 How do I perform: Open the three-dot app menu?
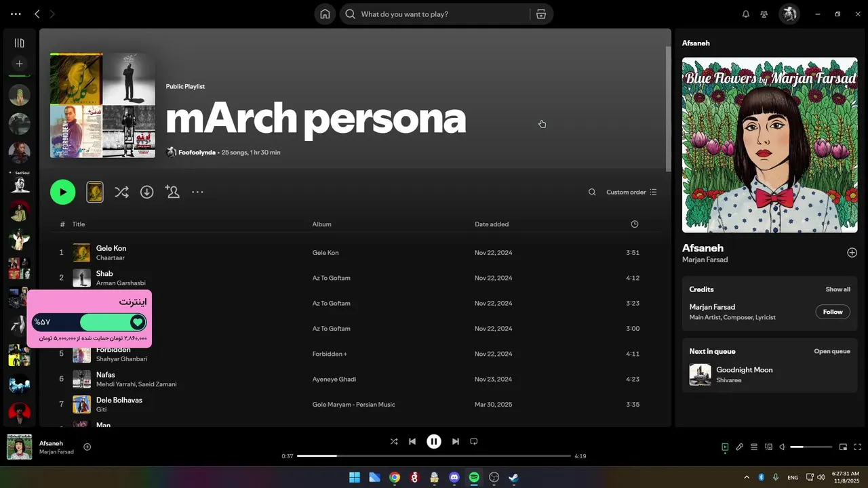[16, 14]
